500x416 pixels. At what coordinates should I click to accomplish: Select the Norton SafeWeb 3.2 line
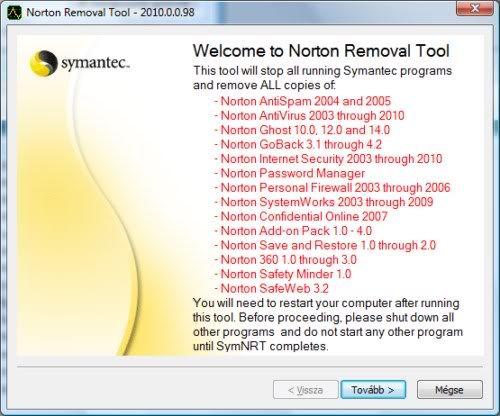click(x=271, y=288)
